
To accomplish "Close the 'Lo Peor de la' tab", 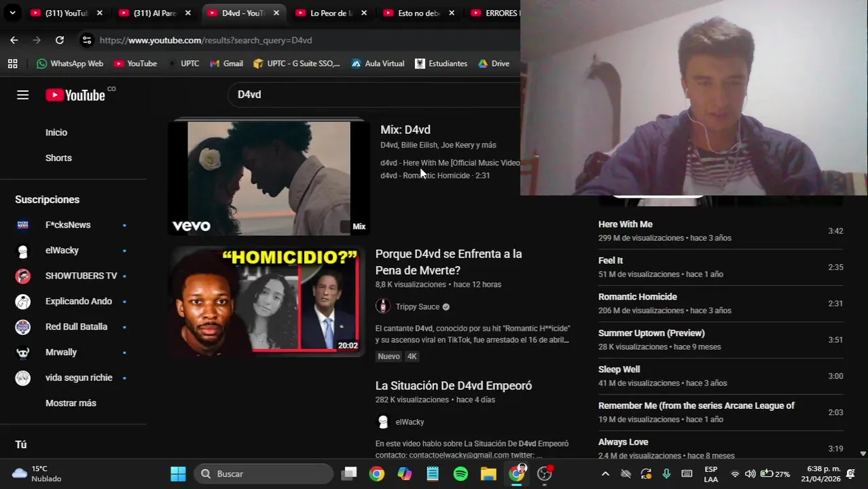I will 364,13.
